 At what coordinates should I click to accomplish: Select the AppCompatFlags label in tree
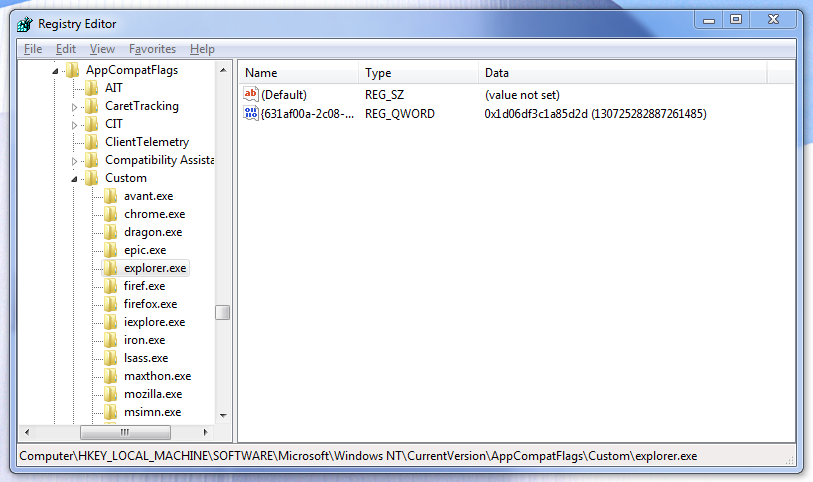[x=132, y=70]
